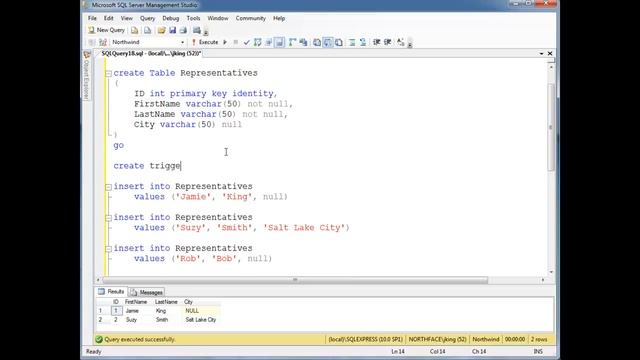
Task: Click the FirstName column header
Action: [x=138, y=302]
